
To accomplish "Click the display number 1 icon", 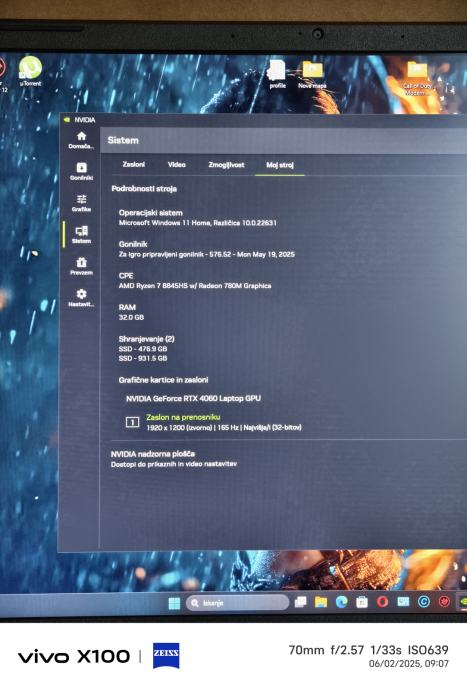I will pyautogui.click(x=132, y=422).
